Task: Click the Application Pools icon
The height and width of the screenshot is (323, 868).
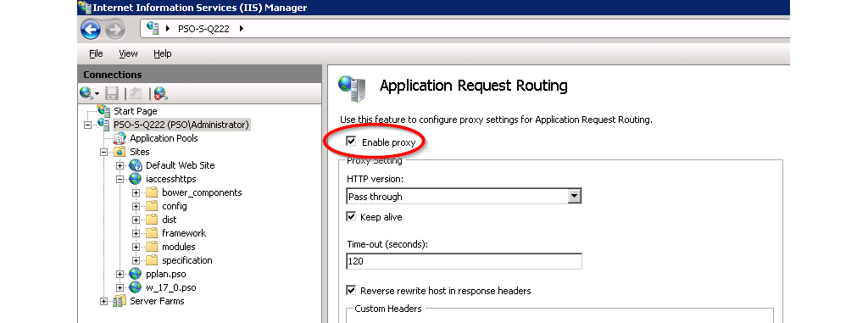Action: 120,138
